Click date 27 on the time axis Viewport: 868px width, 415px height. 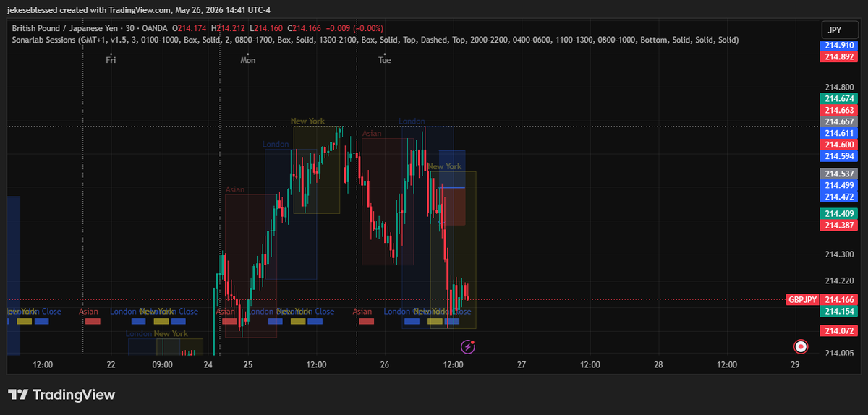(x=522, y=365)
